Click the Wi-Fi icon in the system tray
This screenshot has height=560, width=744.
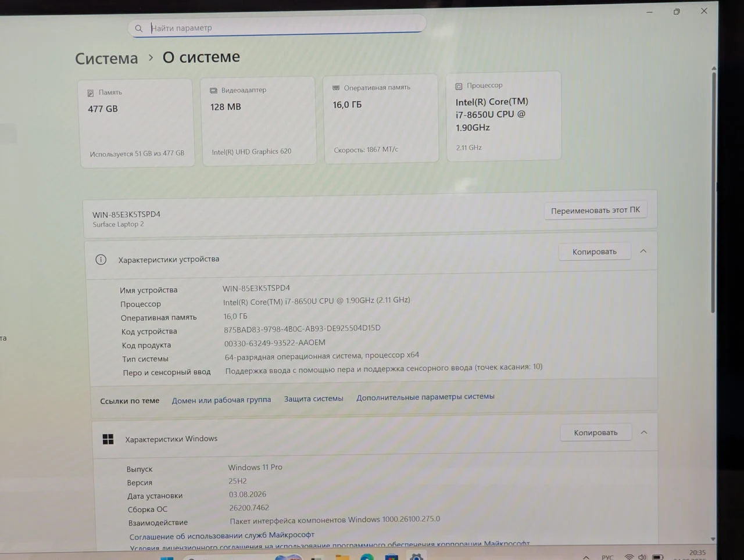[x=629, y=557]
